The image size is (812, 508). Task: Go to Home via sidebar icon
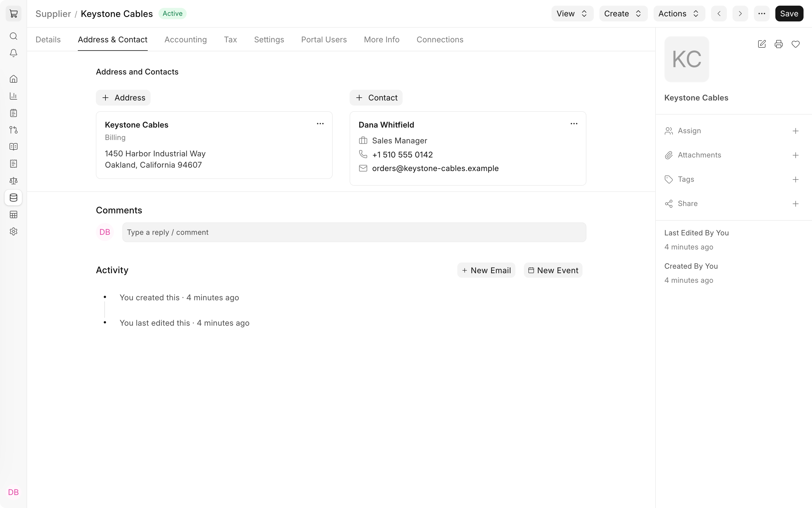click(x=14, y=79)
